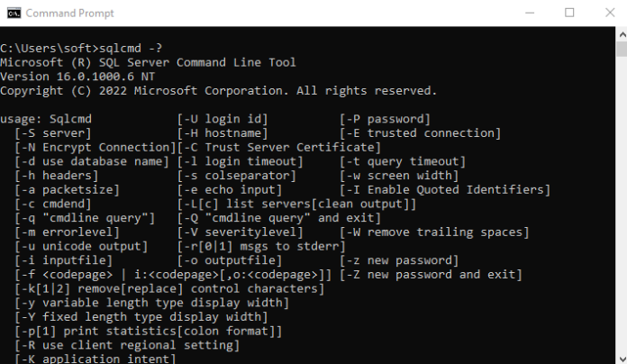Click the "[-P password]" option text
Screen dimensions: 627x364
385,118
